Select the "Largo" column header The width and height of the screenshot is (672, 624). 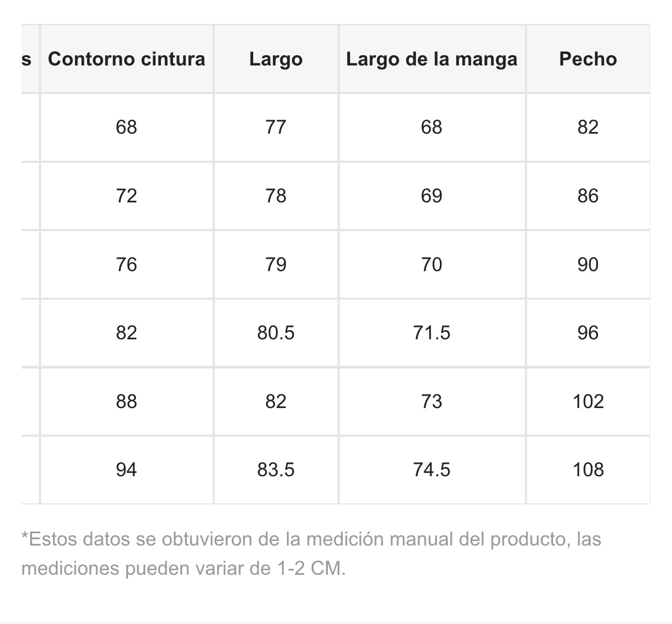click(x=276, y=59)
